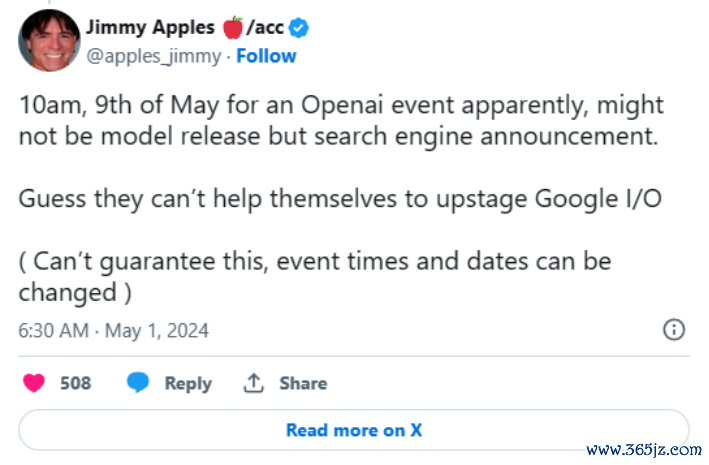Click the blue verified checkmark badge
This screenshot has height=465, width=709.
coord(299,28)
